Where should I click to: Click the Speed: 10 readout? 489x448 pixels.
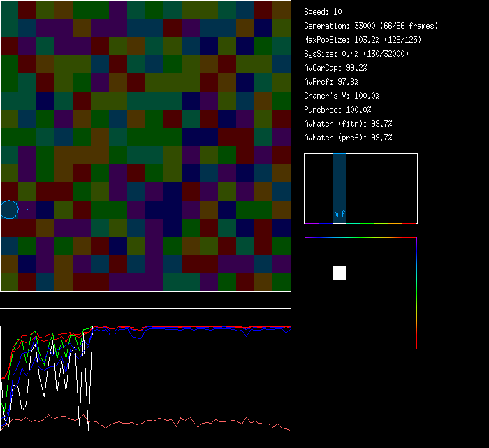click(323, 12)
